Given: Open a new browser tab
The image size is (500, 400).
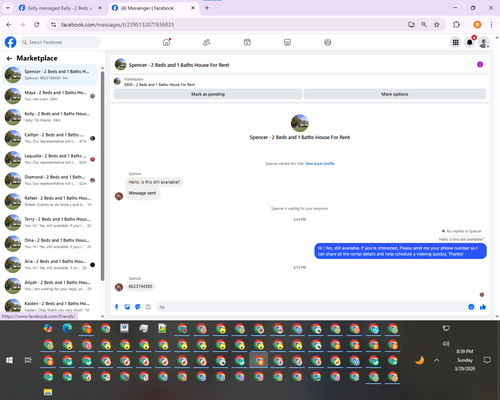Looking at the screenshot, I should coord(207,8).
